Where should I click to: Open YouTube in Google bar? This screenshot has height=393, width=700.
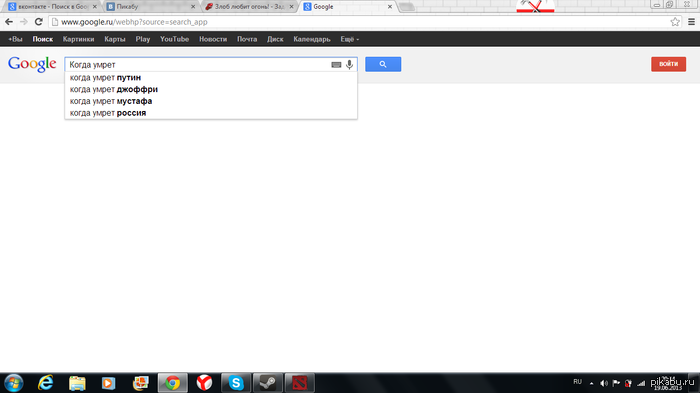tap(175, 39)
